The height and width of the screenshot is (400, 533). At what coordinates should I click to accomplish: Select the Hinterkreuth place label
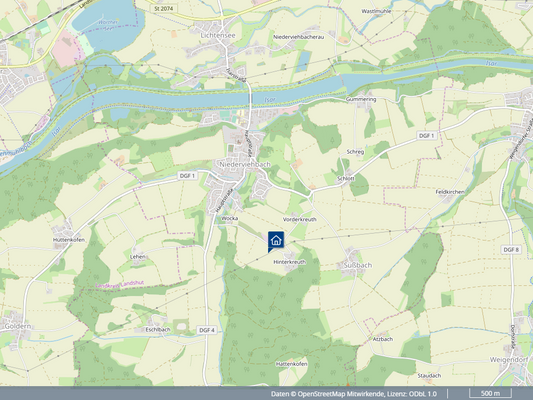point(289,262)
